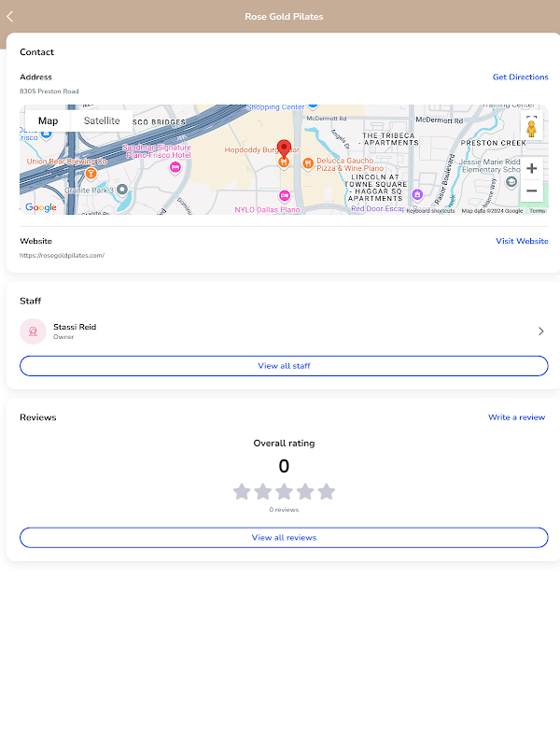Open the map Terms link
The height and width of the screenshot is (747, 560).
pos(538,211)
